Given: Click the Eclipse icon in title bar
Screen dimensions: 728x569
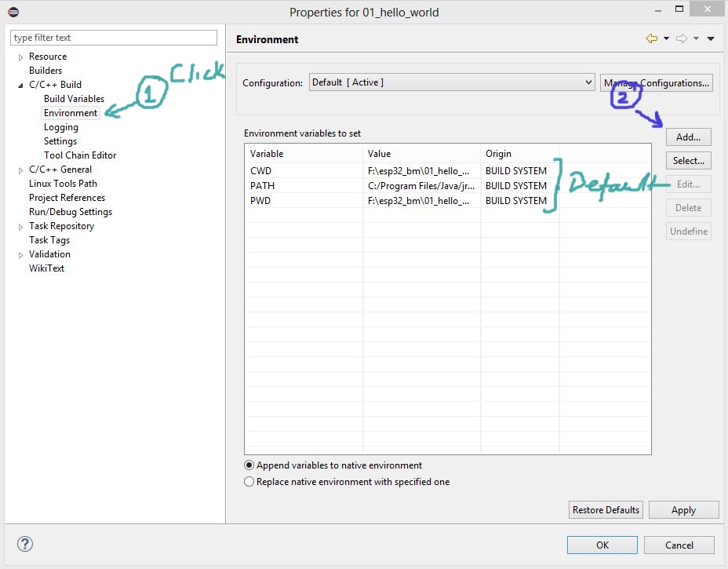Looking at the screenshot, I should pos(13,12).
